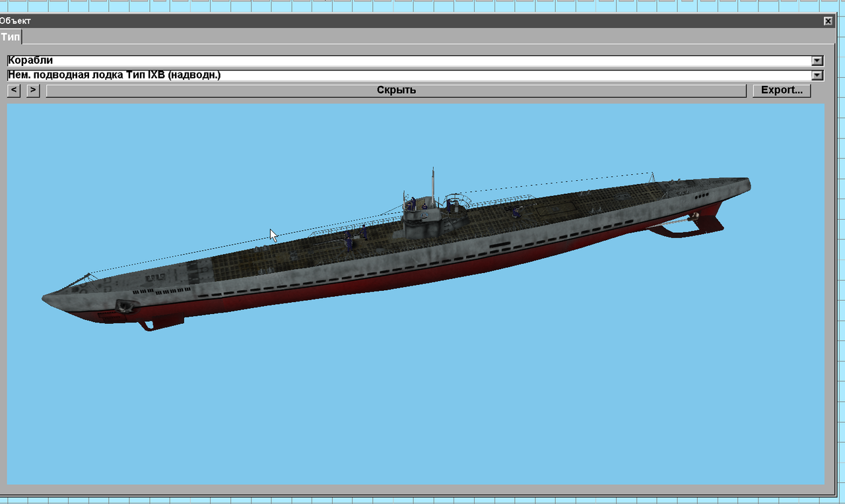Go to previous object with < button
Image resolution: width=845 pixels, height=504 pixels.
(13, 90)
